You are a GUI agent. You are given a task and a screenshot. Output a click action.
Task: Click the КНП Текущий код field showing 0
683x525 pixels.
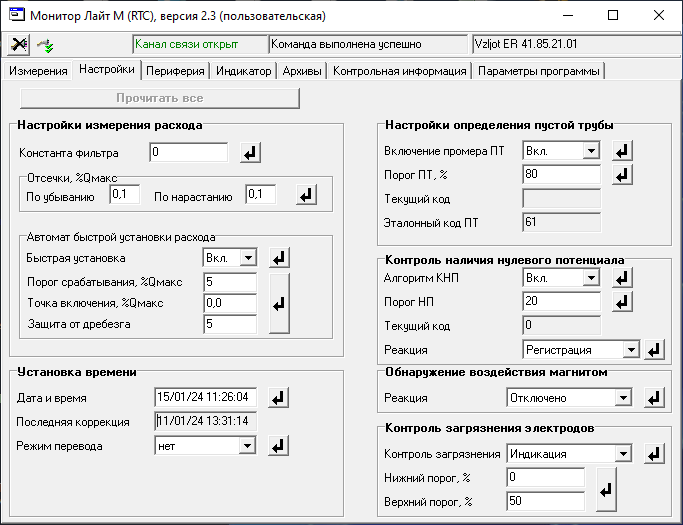click(561, 325)
